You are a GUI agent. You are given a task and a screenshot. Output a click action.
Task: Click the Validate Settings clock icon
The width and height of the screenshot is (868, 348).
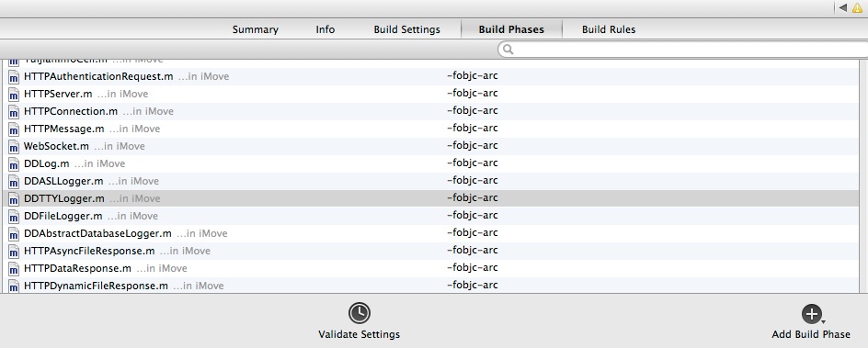coord(360,313)
